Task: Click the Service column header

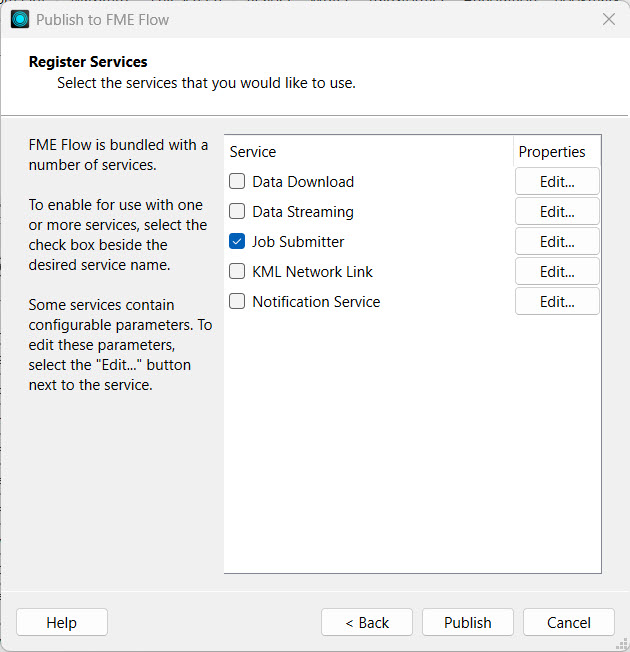Action: point(253,152)
